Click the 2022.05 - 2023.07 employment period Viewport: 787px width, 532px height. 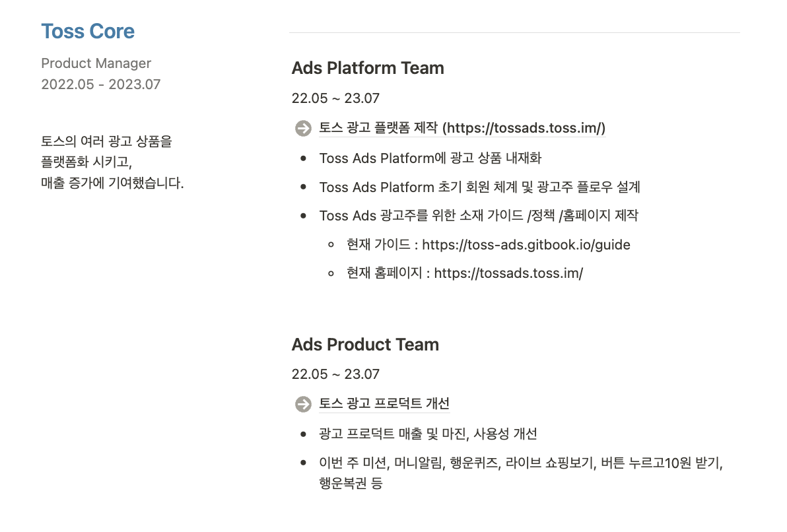pyautogui.click(x=101, y=84)
